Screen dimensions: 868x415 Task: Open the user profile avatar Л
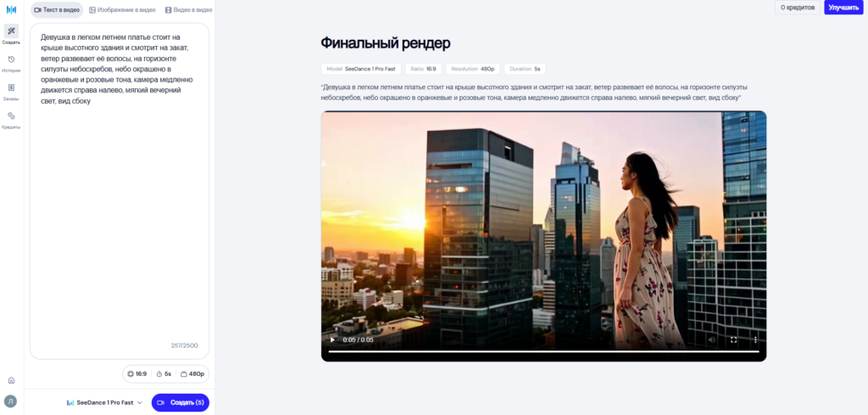click(x=10, y=401)
